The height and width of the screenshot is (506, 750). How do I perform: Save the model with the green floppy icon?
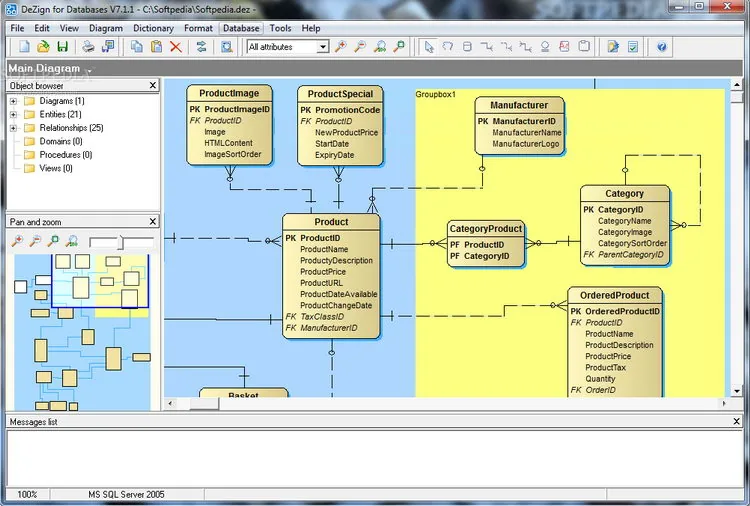(63, 47)
